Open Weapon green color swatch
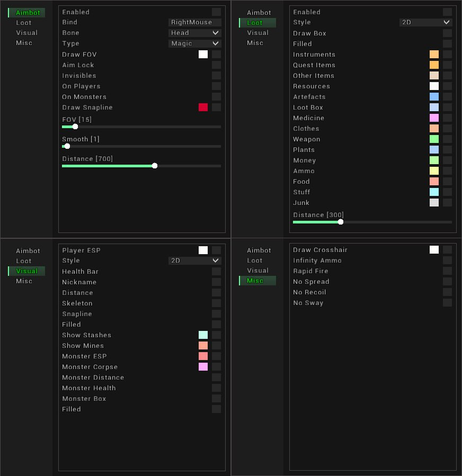Screen dimensions: 462x476 click(434, 139)
